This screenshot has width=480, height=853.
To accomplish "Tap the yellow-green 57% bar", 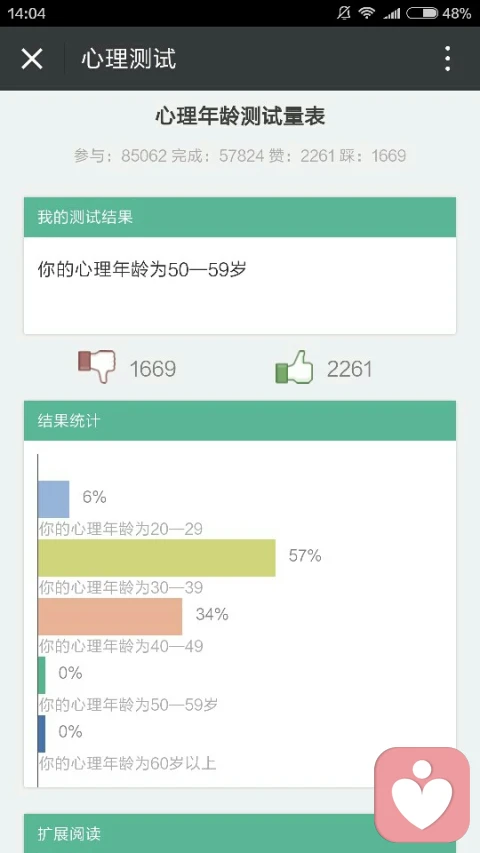I will [x=157, y=558].
